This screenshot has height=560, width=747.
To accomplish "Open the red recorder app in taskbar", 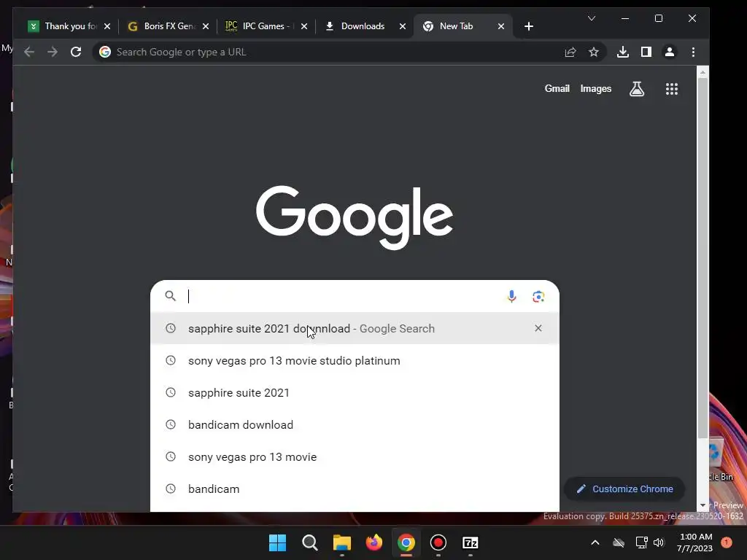I will tap(438, 542).
